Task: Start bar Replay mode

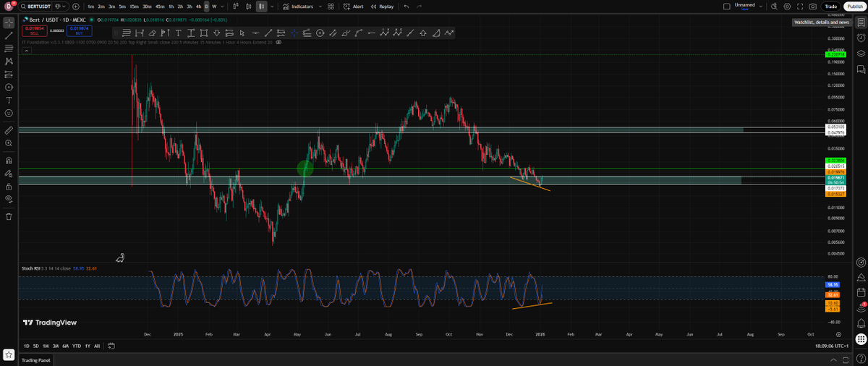Action: [x=383, y=7]
